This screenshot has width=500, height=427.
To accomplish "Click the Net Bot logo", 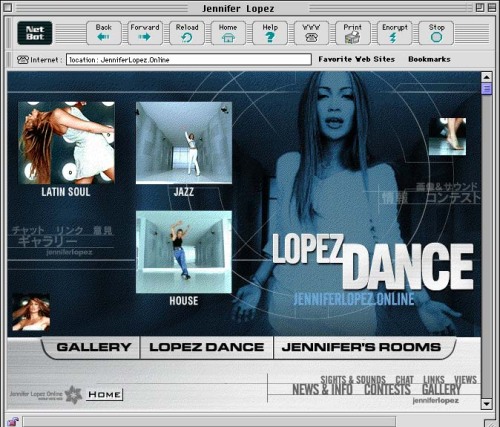I will point(35,33).
